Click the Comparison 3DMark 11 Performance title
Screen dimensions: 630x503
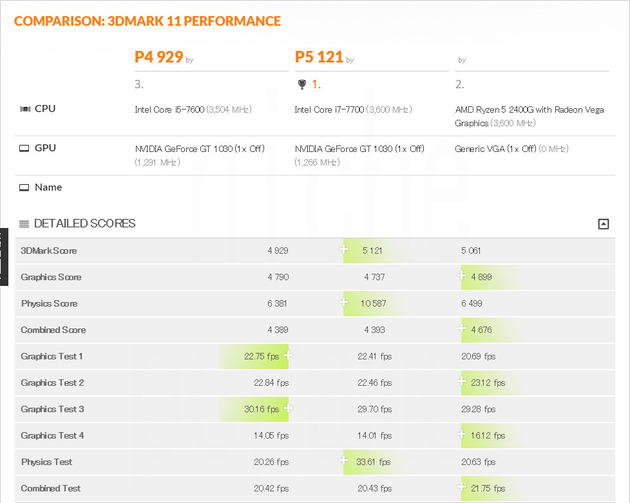pos(147,21)
